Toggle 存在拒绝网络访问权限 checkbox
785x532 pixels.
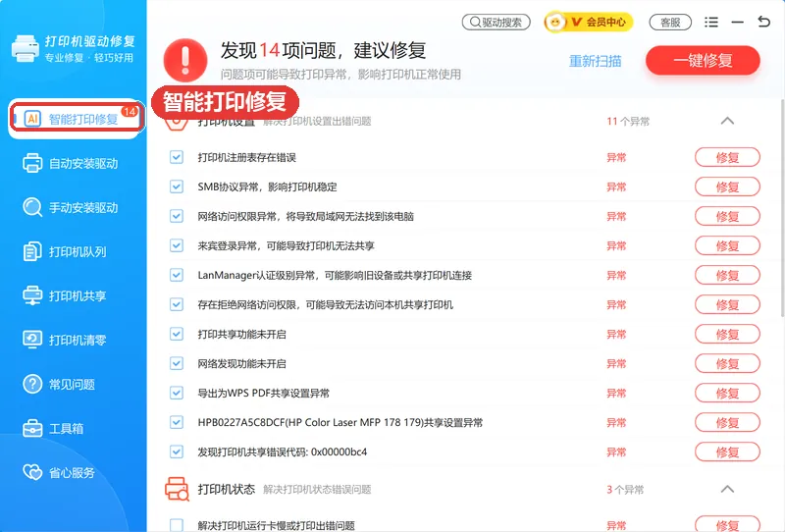pos(177,304)
